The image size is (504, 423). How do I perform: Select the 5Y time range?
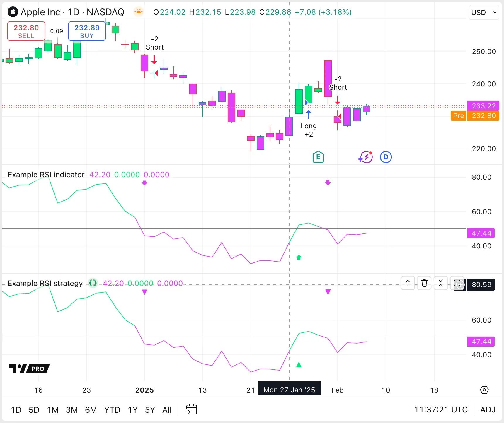150,410
